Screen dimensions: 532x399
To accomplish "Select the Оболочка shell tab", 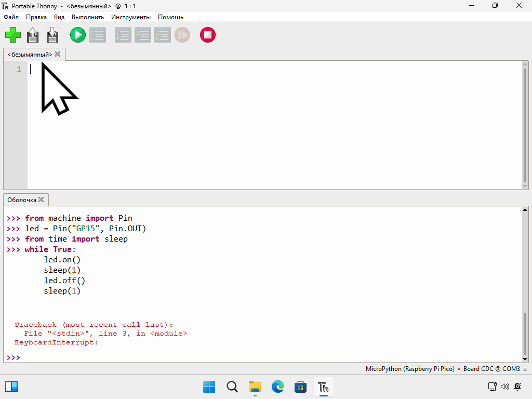I will [22, 200].
